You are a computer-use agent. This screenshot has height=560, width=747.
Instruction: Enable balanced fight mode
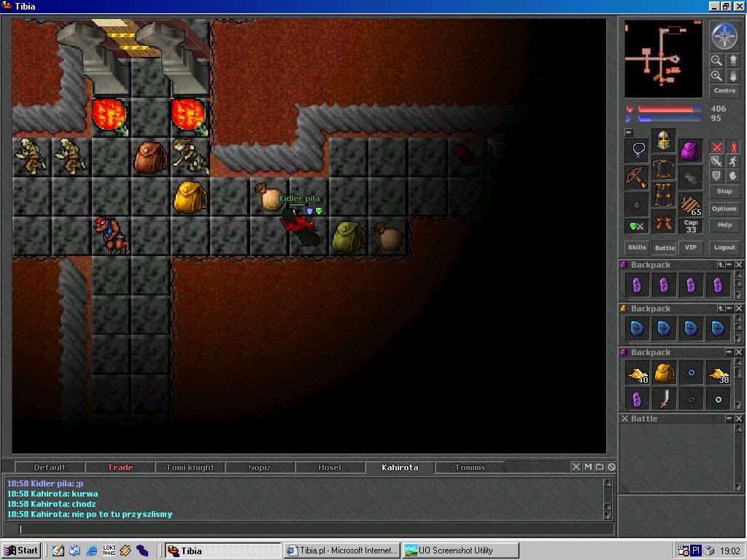716,161
